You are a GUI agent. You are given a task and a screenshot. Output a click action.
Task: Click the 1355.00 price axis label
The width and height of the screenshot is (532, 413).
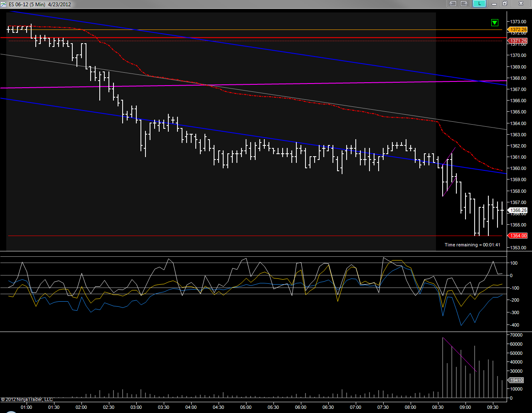click(x=518, y=225)
